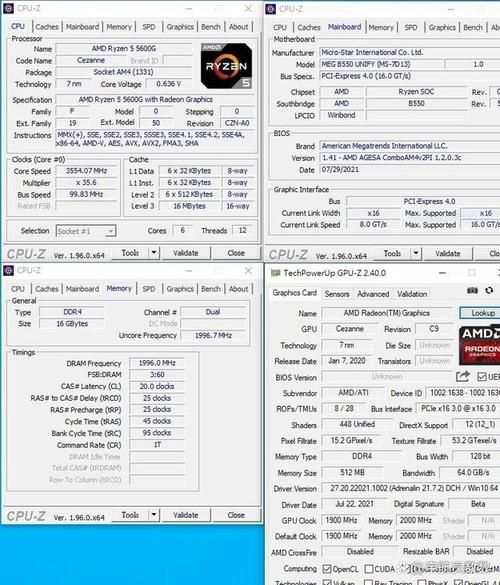This screenshot has width=500, height=585.
Task: Open the About tab in the CPU tab window
Action: coord(238,27)
